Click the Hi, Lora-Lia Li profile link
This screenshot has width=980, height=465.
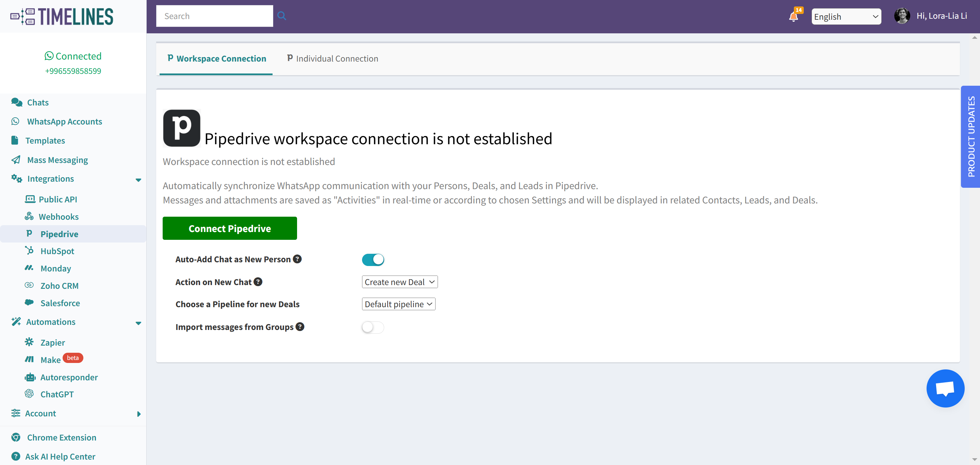(942, 16)
